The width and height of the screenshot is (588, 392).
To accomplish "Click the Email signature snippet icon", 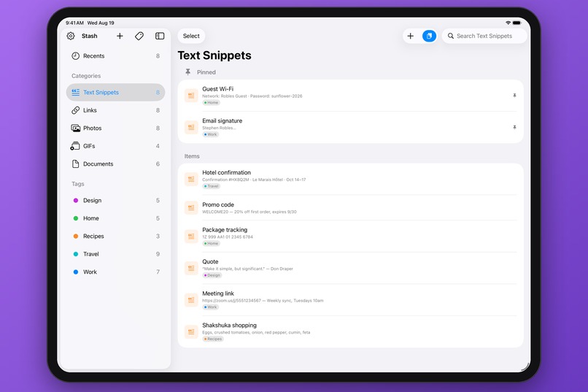I will pyautogui.click(x=191, y=128).
